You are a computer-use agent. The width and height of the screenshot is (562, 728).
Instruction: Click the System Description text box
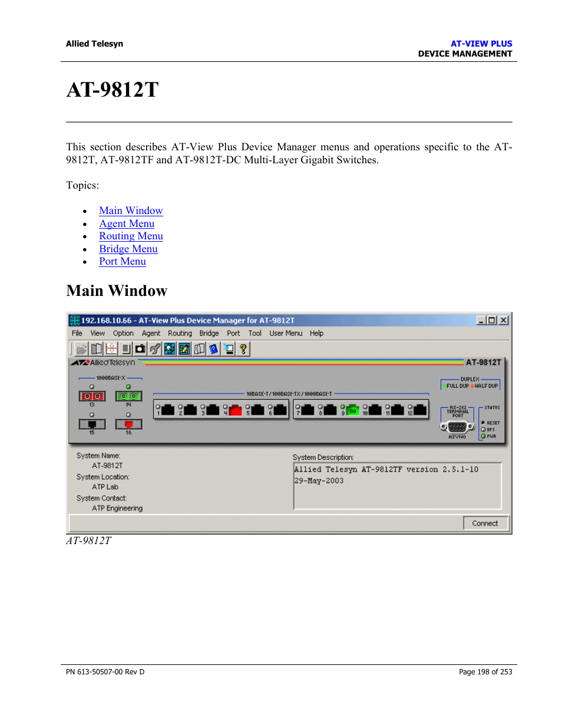click(x=398, y=486)
